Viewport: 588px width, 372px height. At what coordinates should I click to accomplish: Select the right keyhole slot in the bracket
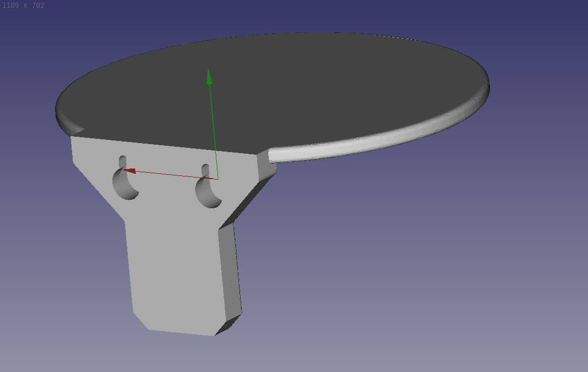208,186
